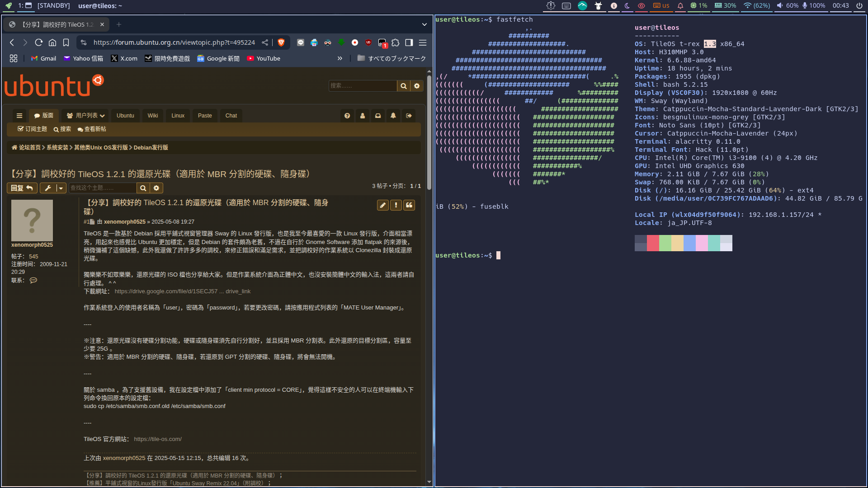Image resolution: width=868 pixels, height=488 pixels.
Task: Click the 查找这个主题 search field
Action: (x=103, y=188)
